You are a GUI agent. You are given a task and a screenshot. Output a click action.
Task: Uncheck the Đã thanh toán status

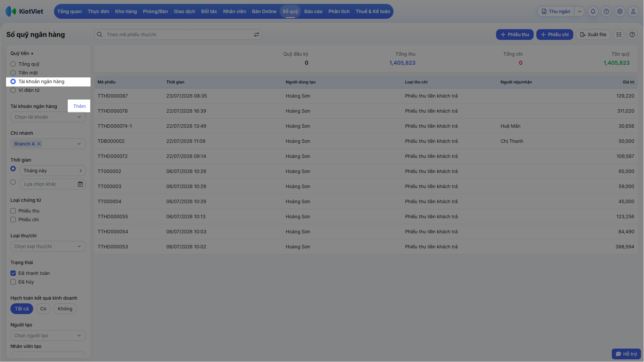coord(13,273)
